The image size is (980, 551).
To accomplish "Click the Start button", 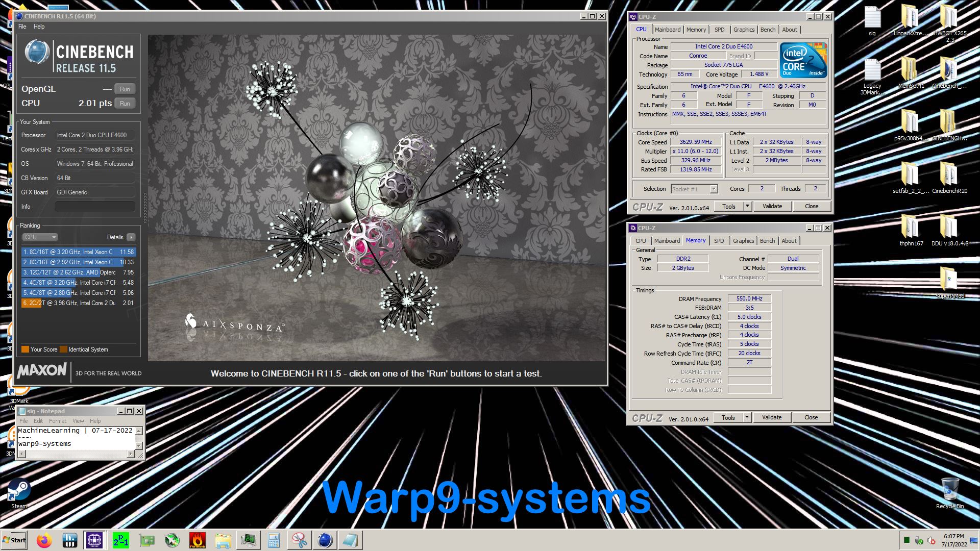I will click(14, 540).
